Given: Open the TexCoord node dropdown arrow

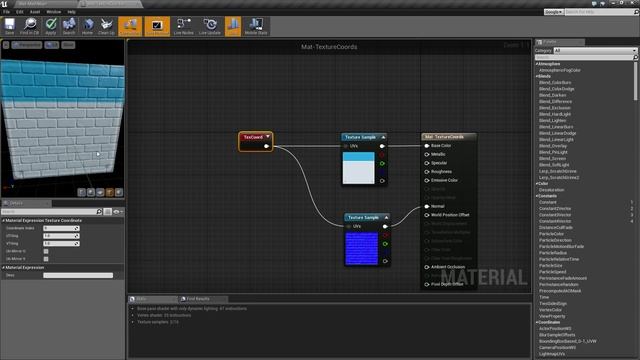Looking at the screenshot, I should [268, 137].
